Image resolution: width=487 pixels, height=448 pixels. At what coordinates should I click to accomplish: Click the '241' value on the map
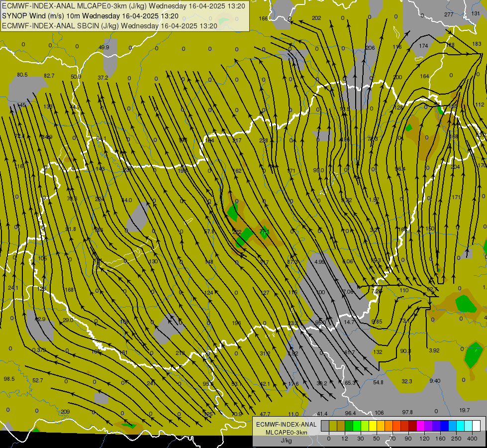point(151,383)
